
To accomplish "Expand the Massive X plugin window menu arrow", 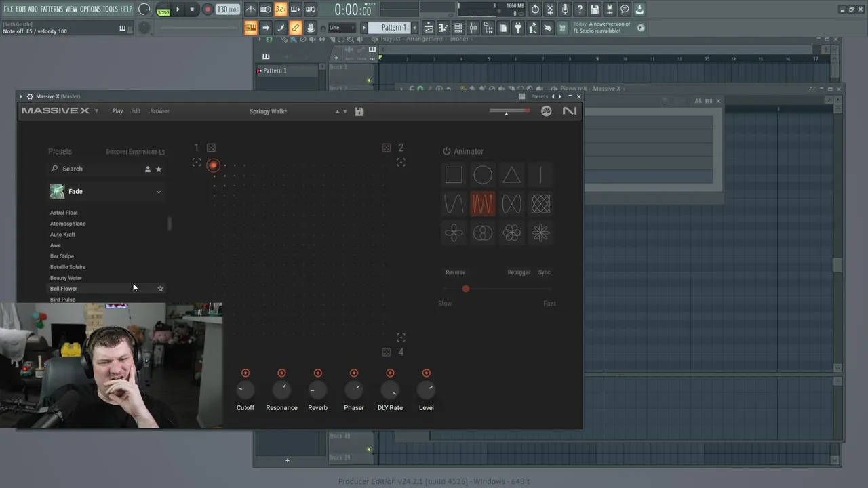I will point(21,96).
